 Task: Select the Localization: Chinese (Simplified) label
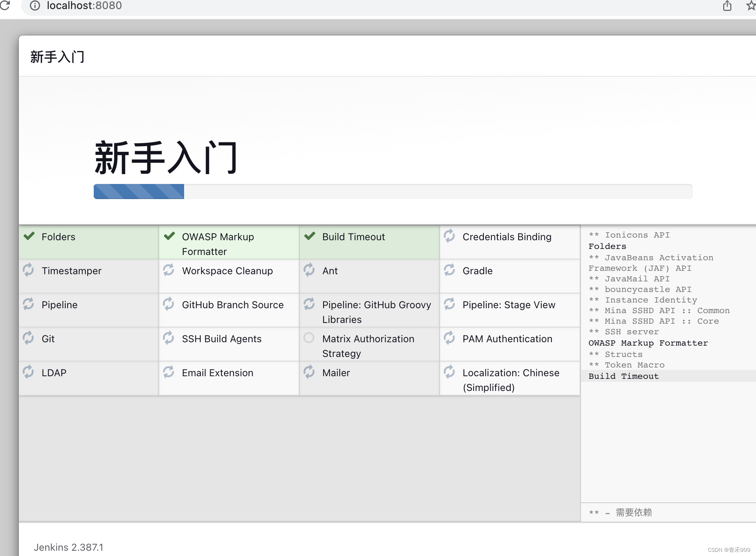[x=511, y=380]
